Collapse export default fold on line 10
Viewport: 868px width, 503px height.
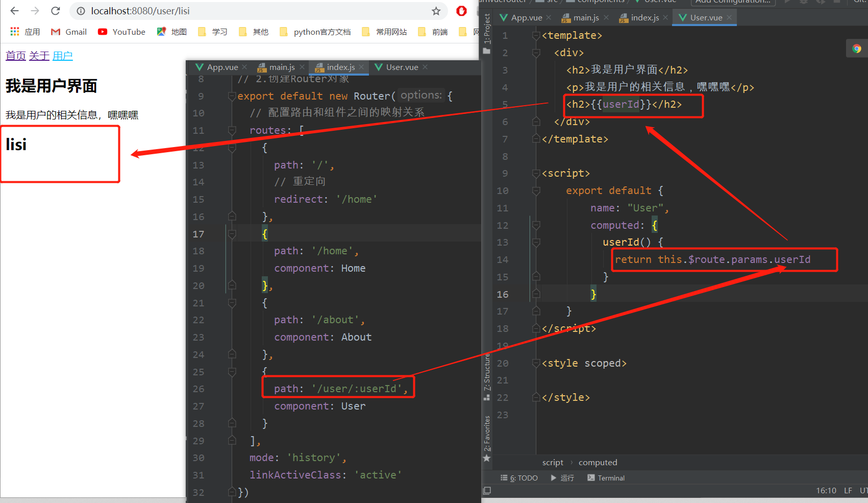536,190
